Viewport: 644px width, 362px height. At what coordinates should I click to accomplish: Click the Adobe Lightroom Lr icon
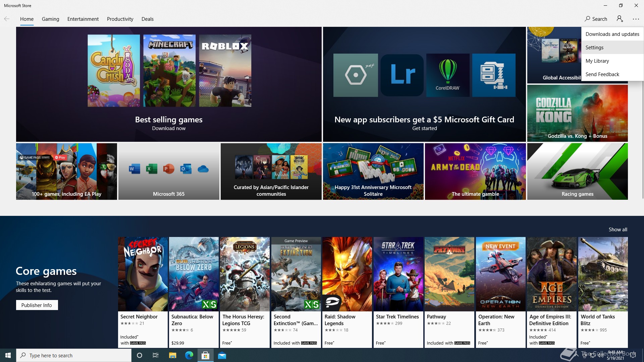coord(402,75)
